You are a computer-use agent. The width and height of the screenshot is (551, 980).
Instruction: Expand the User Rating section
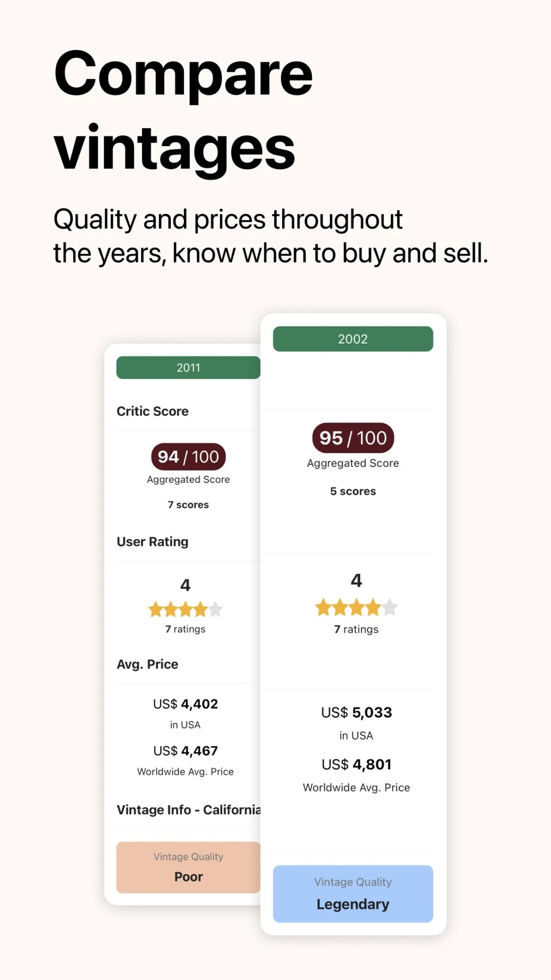click(152, 541)
